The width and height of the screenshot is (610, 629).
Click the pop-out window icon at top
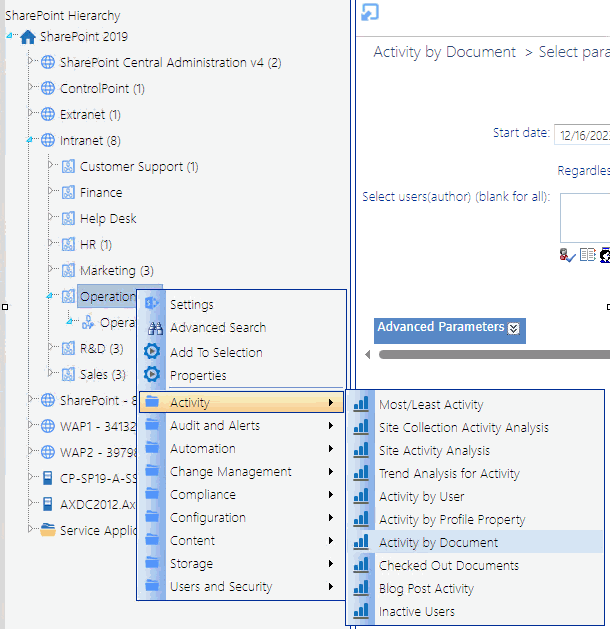(369, 12)
